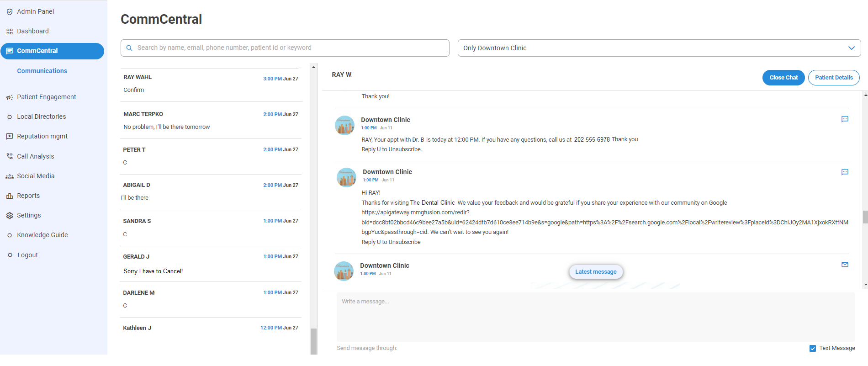868x366 pixels.
Task: Click the Patient Engagement megaphone icon
Action: point(10,97)
